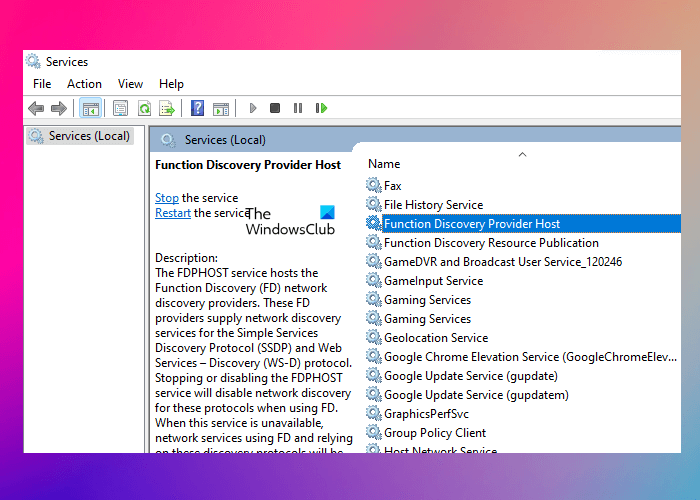
Task: Open the Help menu
Action: [171, 84]
